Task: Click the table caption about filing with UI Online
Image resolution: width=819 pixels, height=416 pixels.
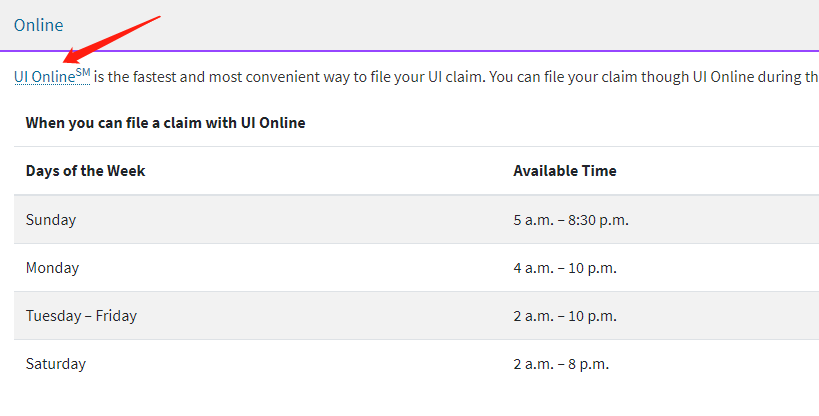Action: click(x=166, y=123)
